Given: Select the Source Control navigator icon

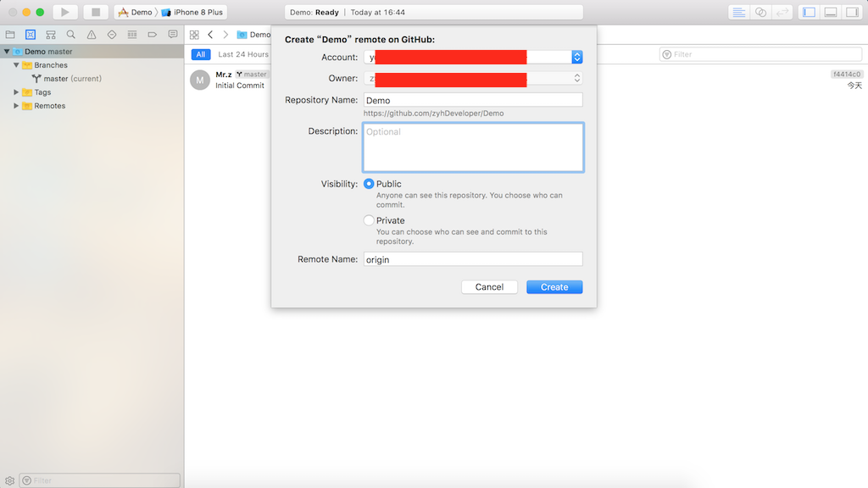Looking at the screenshot, I should point(31,34).
